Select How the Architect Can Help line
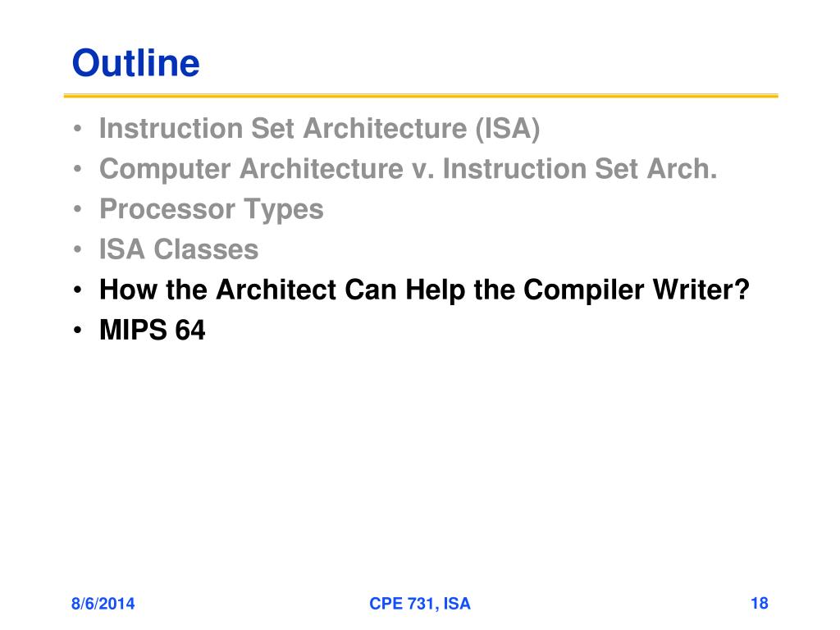The image size is (840, 630). [x=424, y=290]
